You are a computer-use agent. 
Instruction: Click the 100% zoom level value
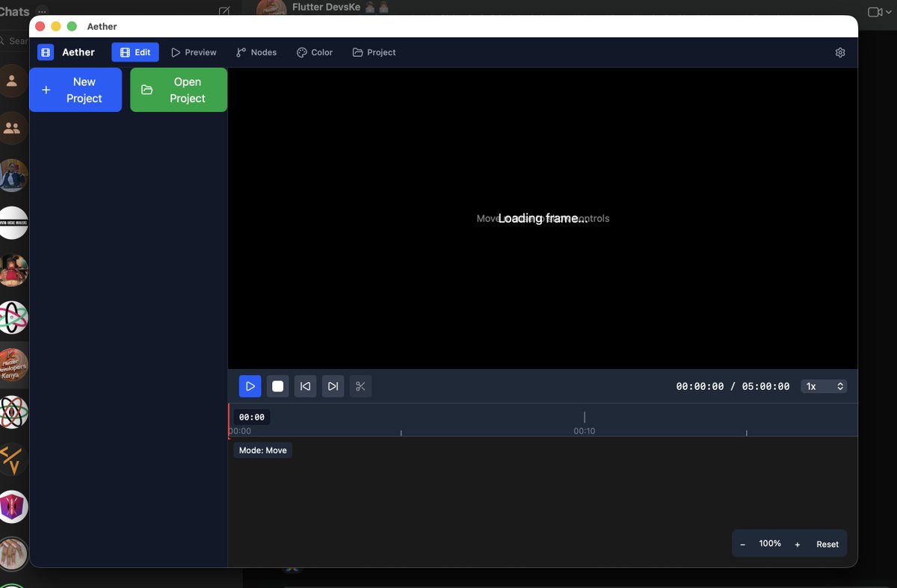point(770,544)
